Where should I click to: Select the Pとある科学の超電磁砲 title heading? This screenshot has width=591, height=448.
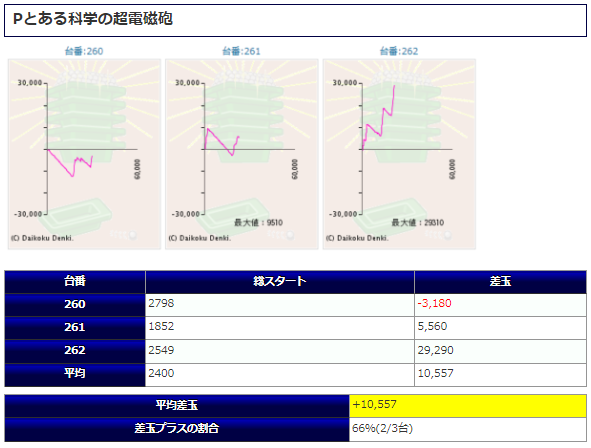point(93,19)
